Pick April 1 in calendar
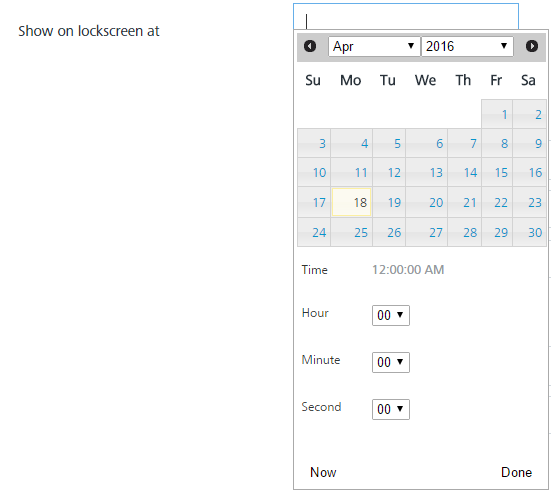 [497, 114]
